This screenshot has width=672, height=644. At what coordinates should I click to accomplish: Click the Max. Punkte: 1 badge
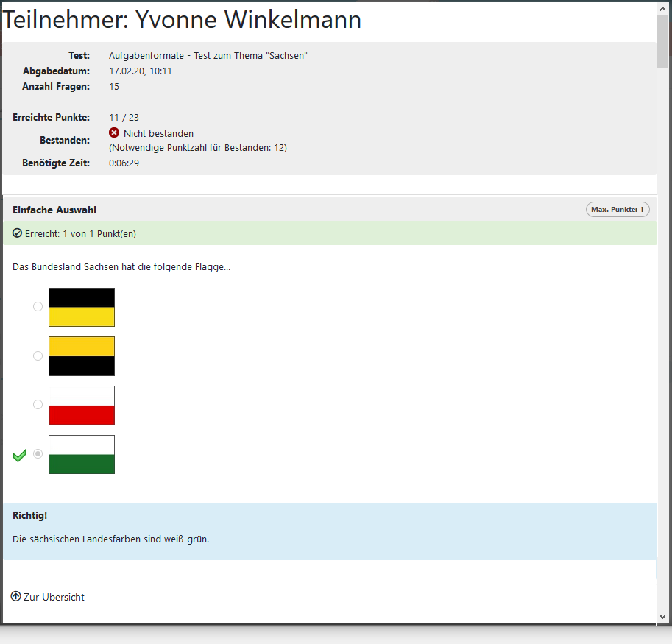click(618, 210)
